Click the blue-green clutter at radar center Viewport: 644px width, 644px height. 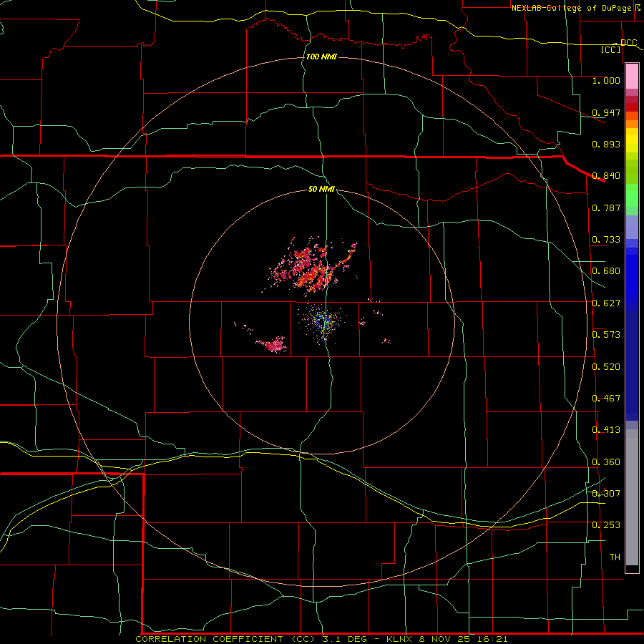(x=323, y=321)
